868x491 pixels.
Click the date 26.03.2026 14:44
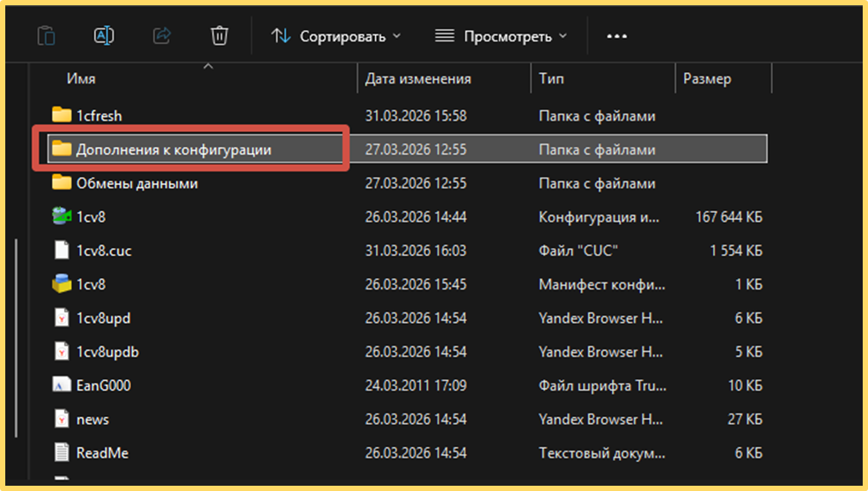tap(416, 217)
